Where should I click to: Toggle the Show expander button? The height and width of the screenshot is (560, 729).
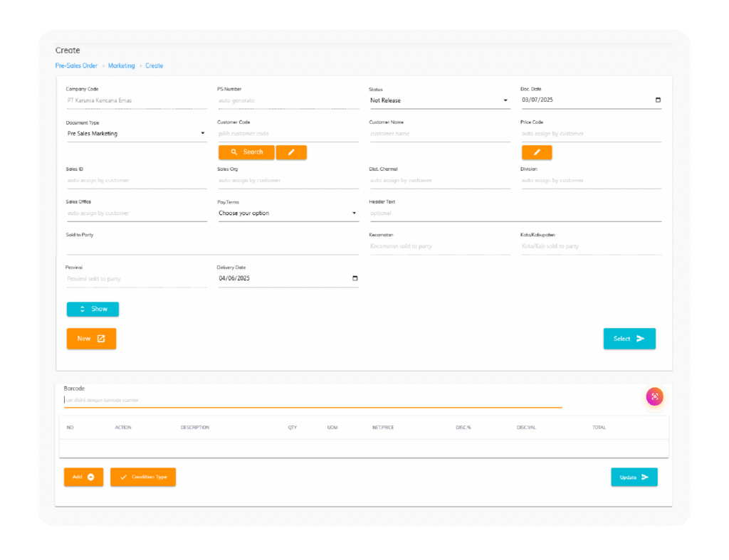pyautogui.click(x=93, y=309)
